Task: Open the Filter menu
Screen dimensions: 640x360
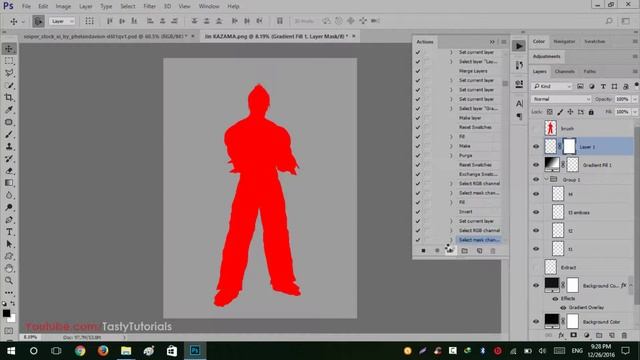Action: click(149, 6)
